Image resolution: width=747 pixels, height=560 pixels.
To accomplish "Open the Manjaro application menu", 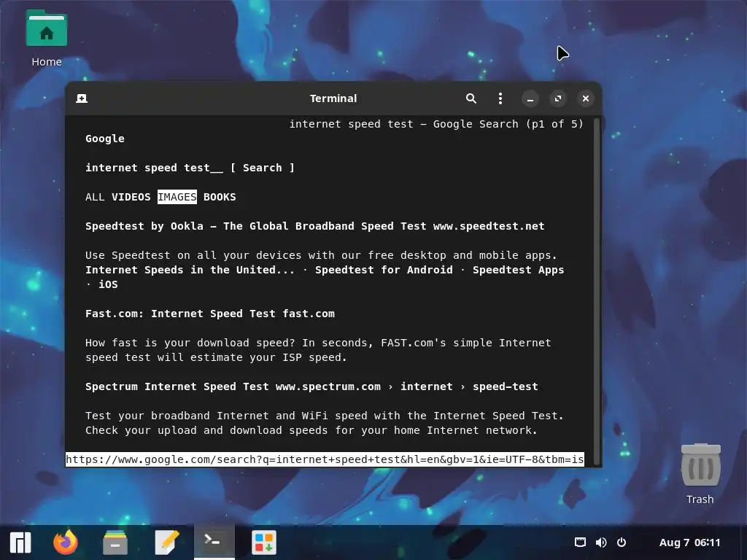I will (20, 542).
